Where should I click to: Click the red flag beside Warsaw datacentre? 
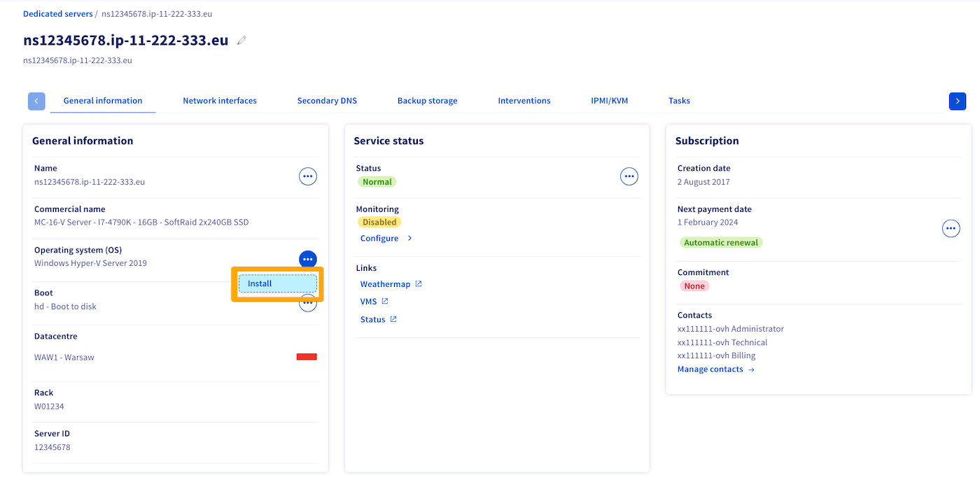(307, 357)
